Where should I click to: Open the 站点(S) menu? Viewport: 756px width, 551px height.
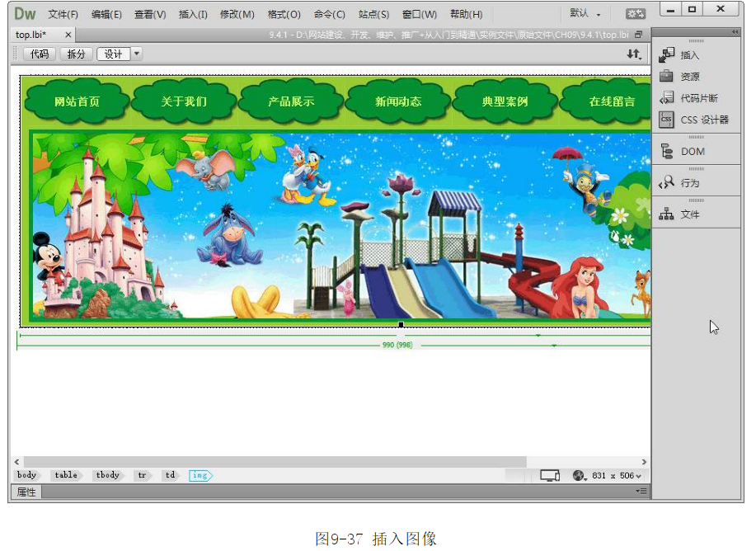coord(373,15)
